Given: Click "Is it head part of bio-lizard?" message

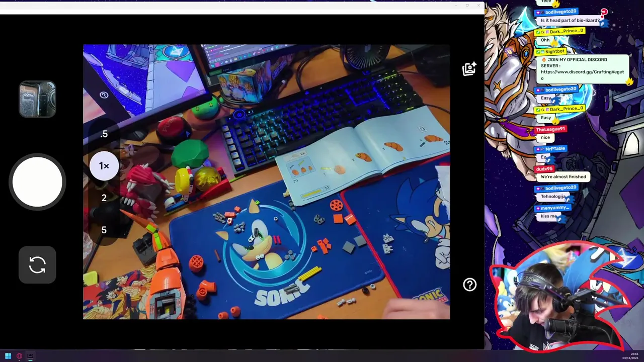Looking at the screenshot, I should [x=570, y=21].
